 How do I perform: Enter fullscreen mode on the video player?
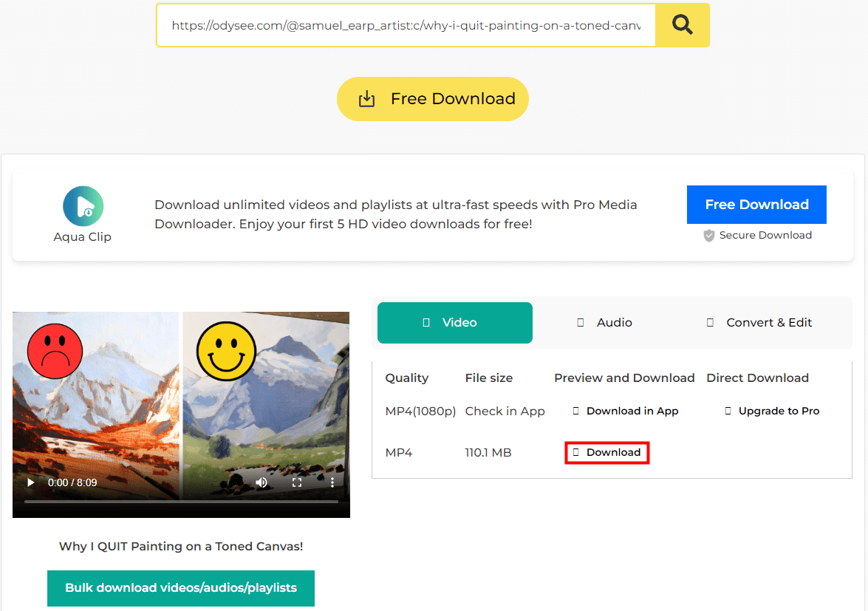(x=297, y=482)
